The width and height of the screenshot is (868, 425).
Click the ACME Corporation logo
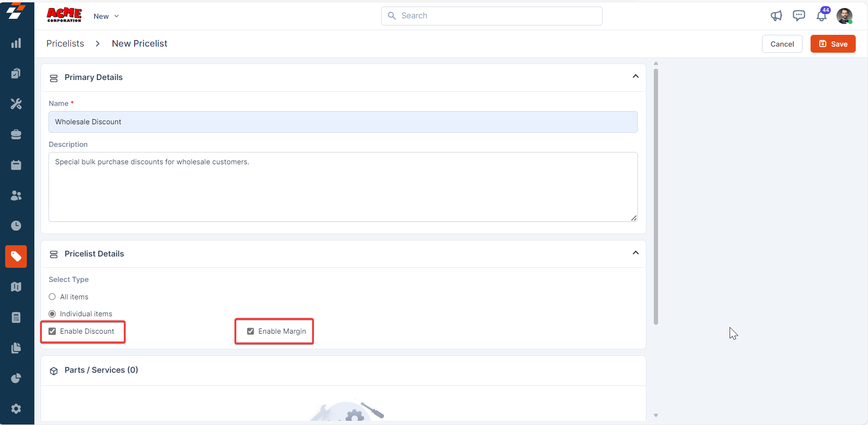pos(64,15)
